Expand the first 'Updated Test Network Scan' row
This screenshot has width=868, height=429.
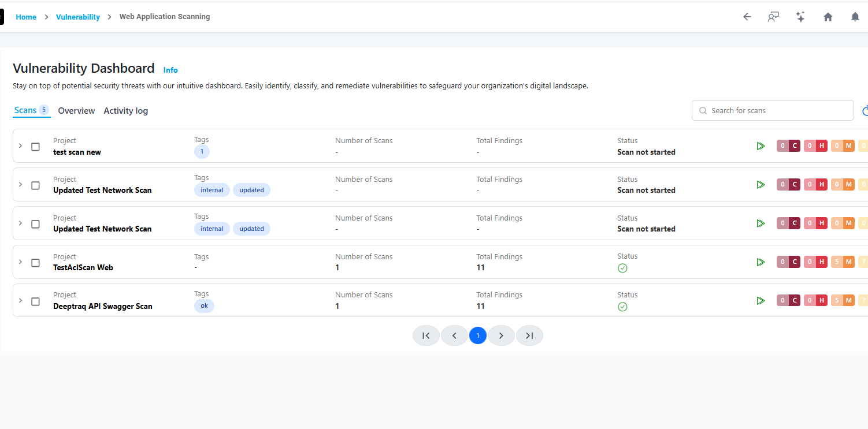point(20,185)
